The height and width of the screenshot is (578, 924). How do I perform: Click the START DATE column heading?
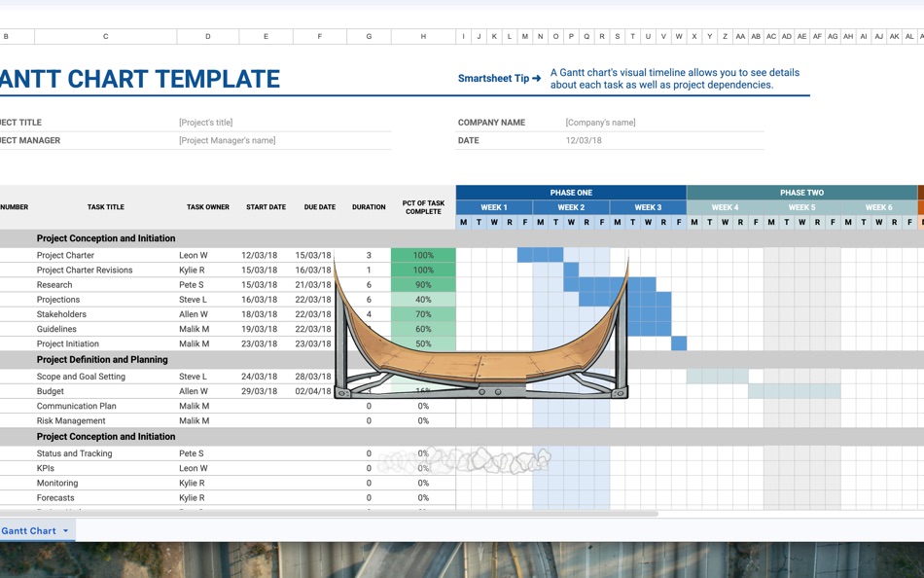(266, 207)
